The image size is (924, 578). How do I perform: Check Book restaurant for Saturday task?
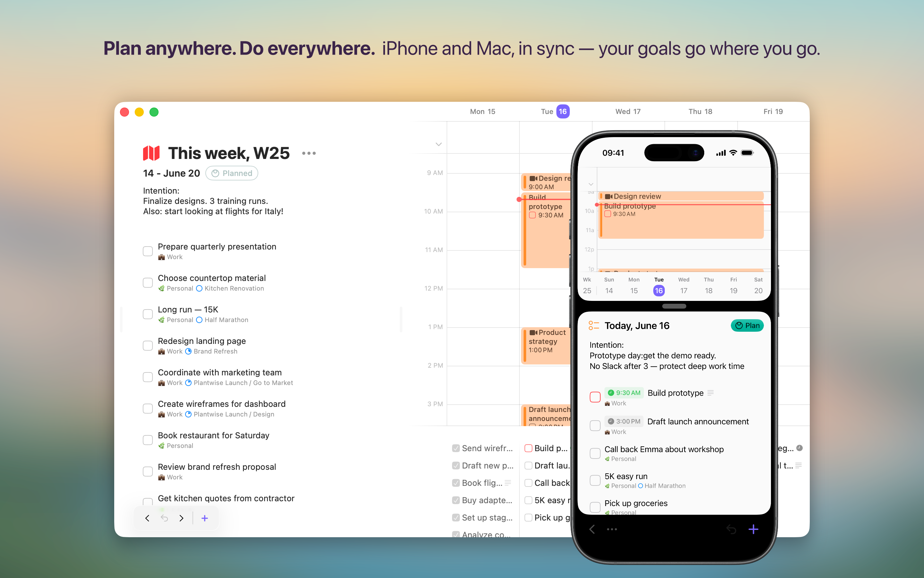pos(148,440)
